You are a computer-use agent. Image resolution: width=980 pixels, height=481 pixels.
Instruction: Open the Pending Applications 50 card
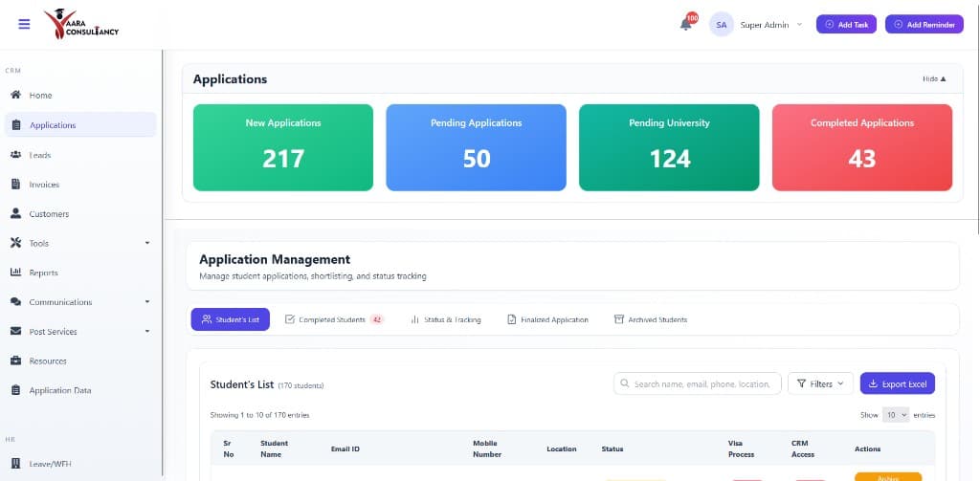(477, 147)
